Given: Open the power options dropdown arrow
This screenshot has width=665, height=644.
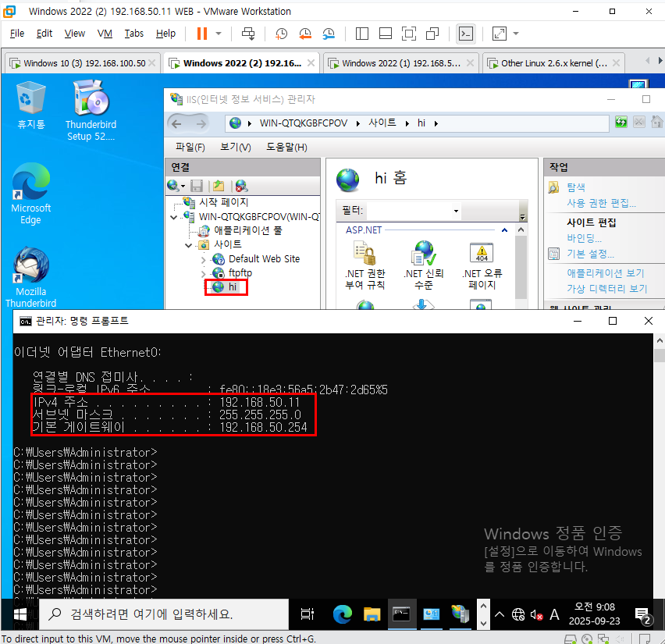Looking at the screenshot, I should 219,34.
